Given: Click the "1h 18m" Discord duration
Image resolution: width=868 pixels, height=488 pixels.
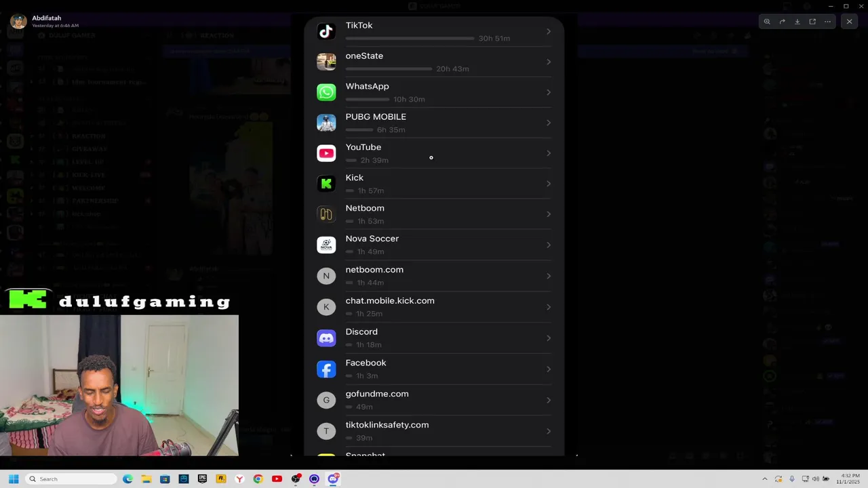Looking at the screenshot, I should 369,345.
